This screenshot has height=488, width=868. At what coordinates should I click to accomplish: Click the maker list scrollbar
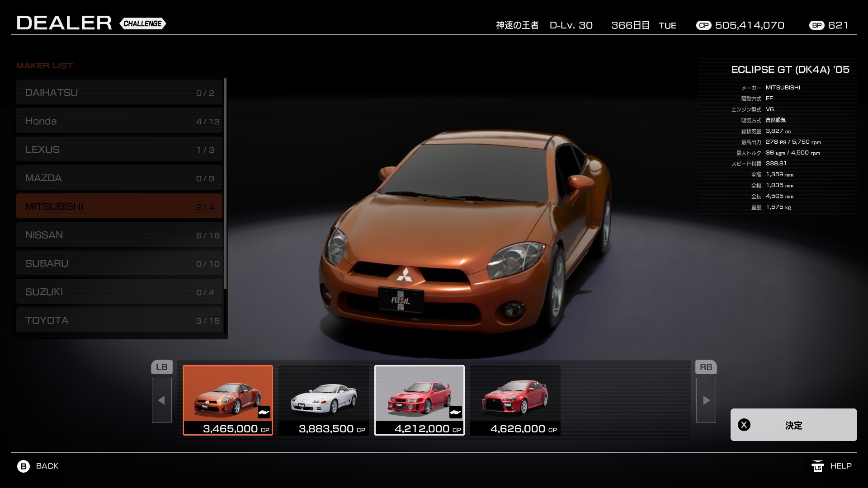click(x=225, y=183)
